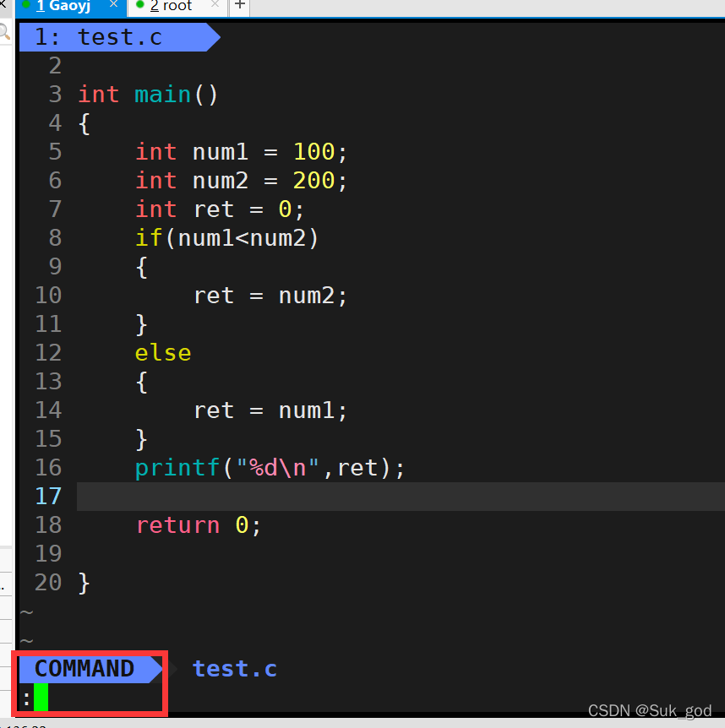This screenshot has width=725, height=728.
Task: Click the value 200 on line 6
Action: tap(314, 181)
